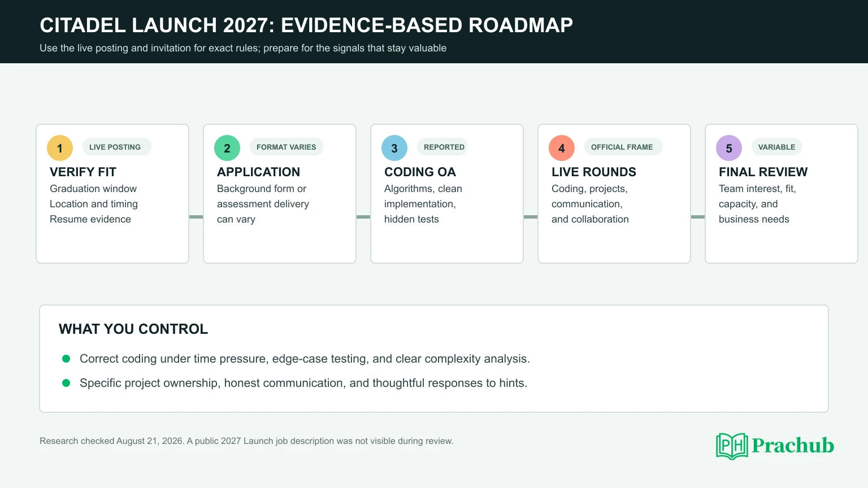Image resolution: width=868 pixels, height=488 pixels.
Task: Click the green step 2 circle
Action: (x=227, y=148)
